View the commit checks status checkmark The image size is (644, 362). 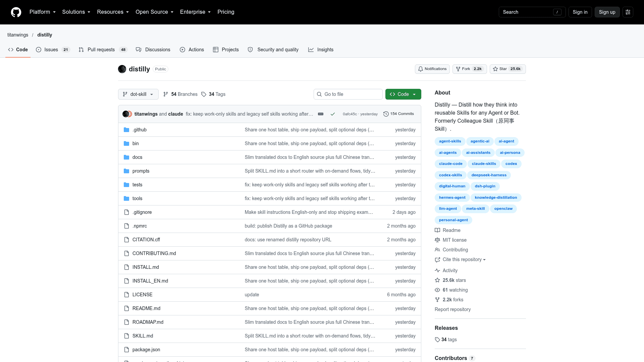click(x=333, y=114)
